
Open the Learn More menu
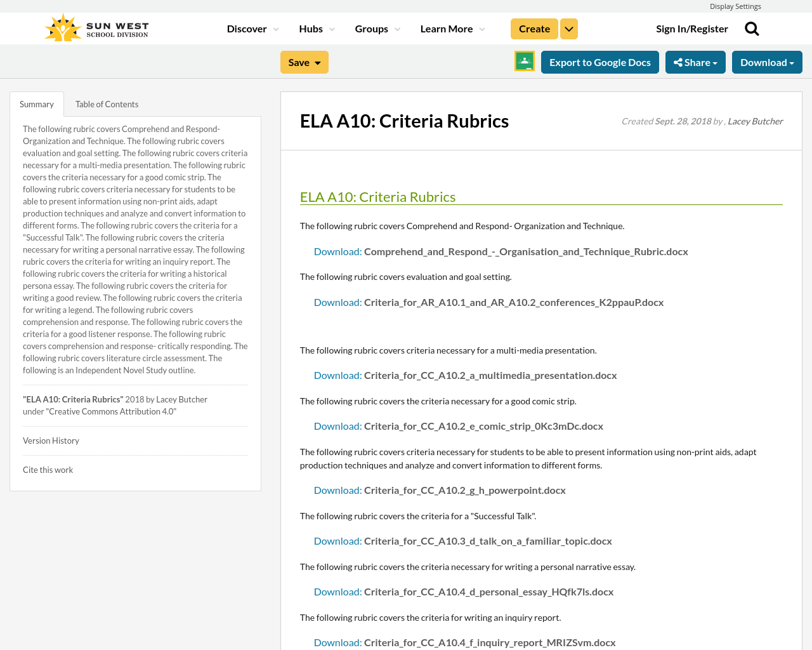pyautogui.click(x=452, y=29)
